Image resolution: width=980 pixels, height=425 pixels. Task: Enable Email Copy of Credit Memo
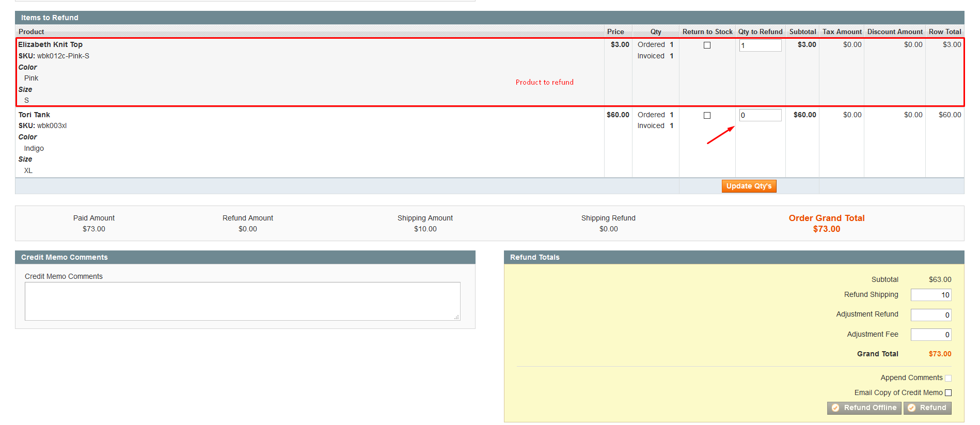pyautogui.click(x=948, y=393)
